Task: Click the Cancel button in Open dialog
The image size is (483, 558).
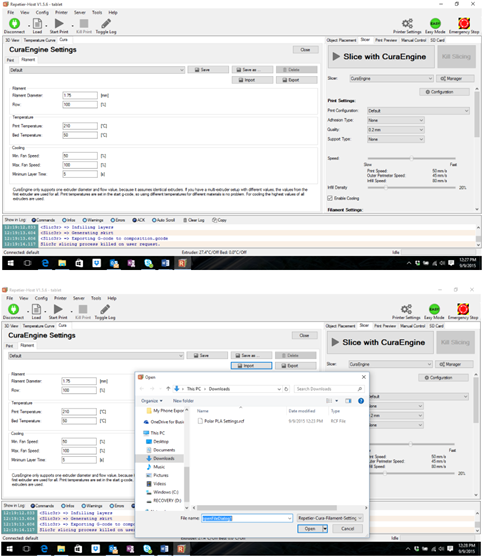Action: (x=347, y=529)
